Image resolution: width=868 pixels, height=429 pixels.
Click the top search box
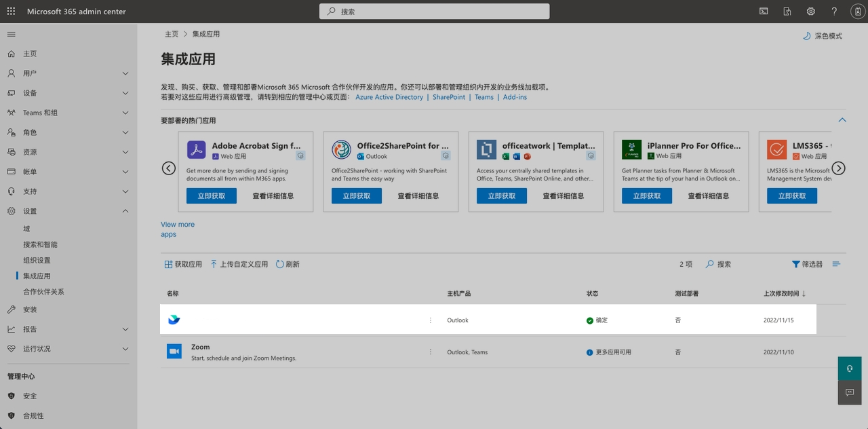pos(435,12)
